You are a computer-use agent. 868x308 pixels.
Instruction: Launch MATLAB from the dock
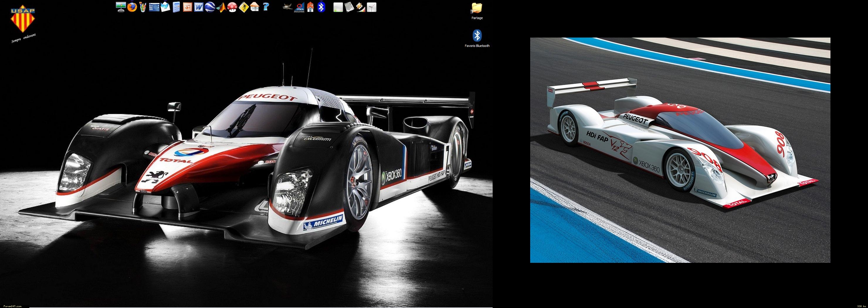[x=221, y=7]
